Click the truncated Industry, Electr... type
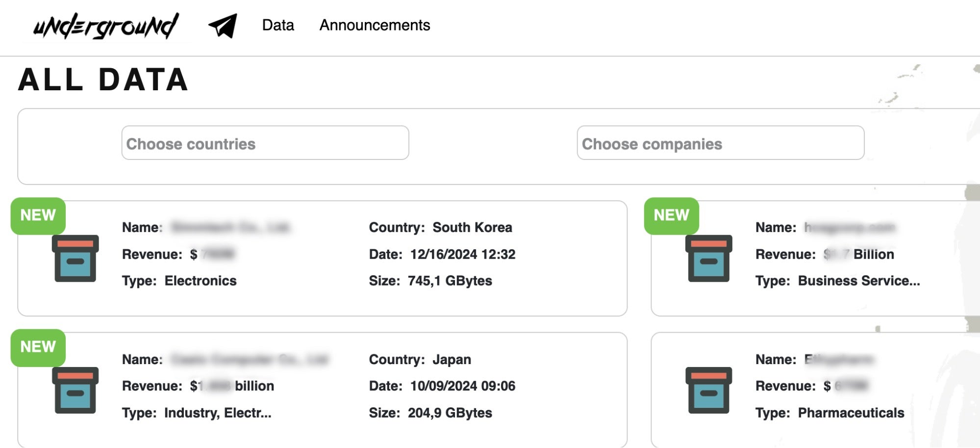This screenshot has width=980, height=448. coord(217,413)
